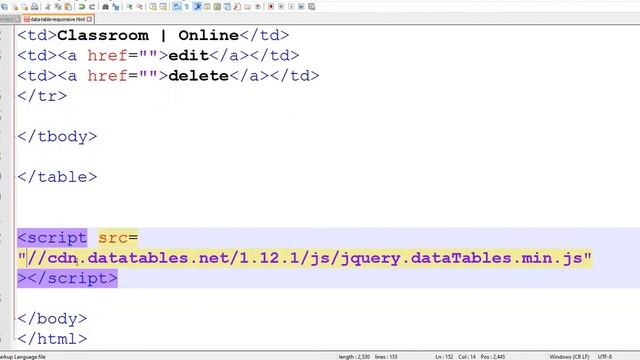The width and height of the screenshot is (640, 360).
Task: Click the Paste clipboard icon
Action: (x=68, y=7)
